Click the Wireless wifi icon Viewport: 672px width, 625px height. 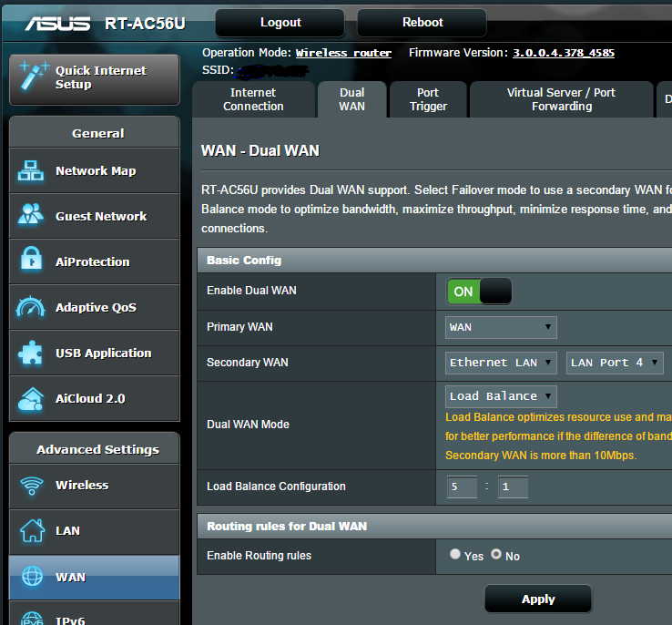point(31,486)
